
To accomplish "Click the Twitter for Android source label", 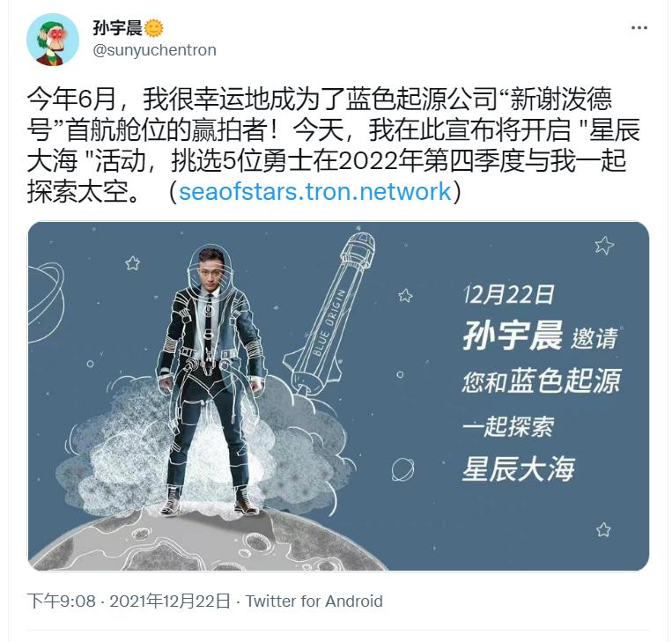I will click(314, 601).
